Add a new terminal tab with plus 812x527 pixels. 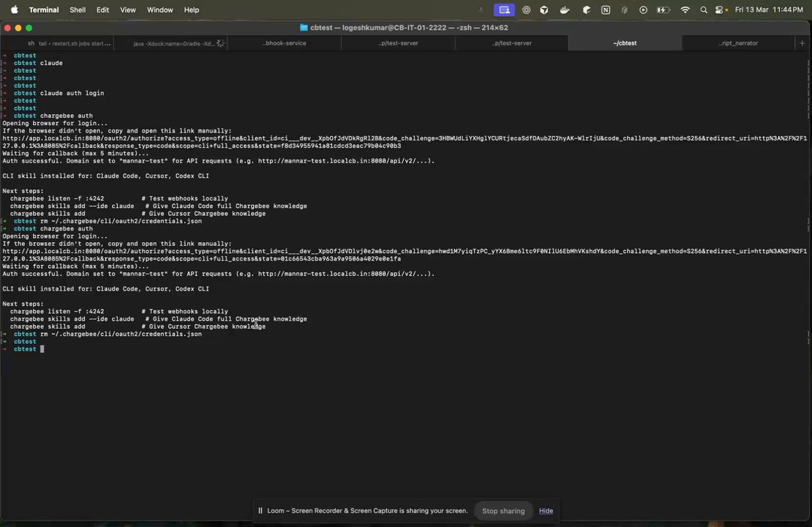click(x=802, y=43)
